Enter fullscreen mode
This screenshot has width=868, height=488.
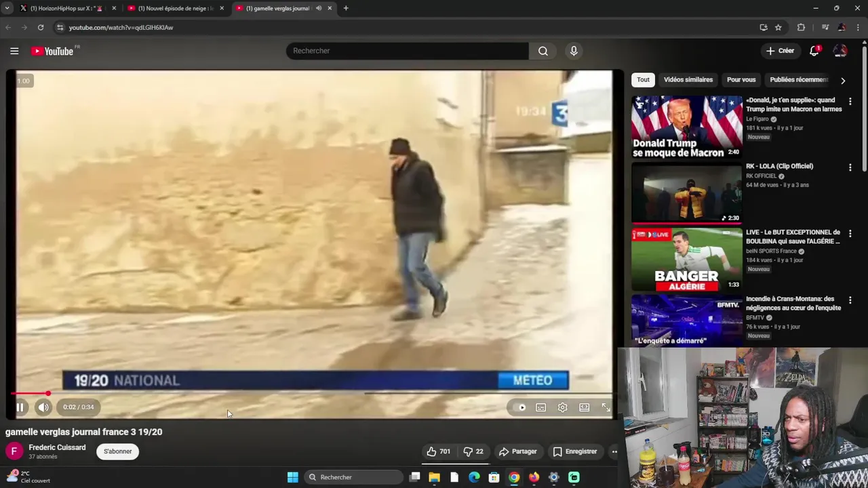[x=606, y=407]
